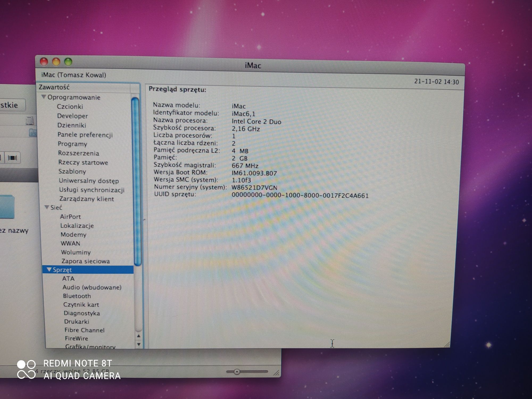
Task: Open Usługi synchronizacji item
Action: (92, 190)
